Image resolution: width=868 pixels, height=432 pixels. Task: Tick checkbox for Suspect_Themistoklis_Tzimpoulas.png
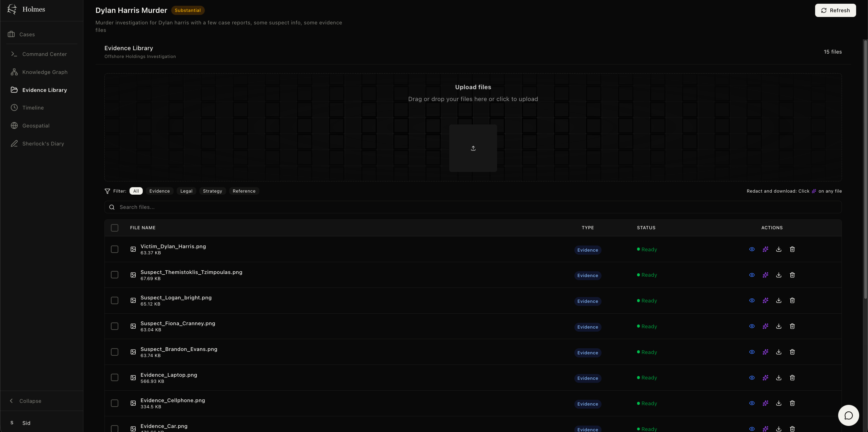point(115,275)
